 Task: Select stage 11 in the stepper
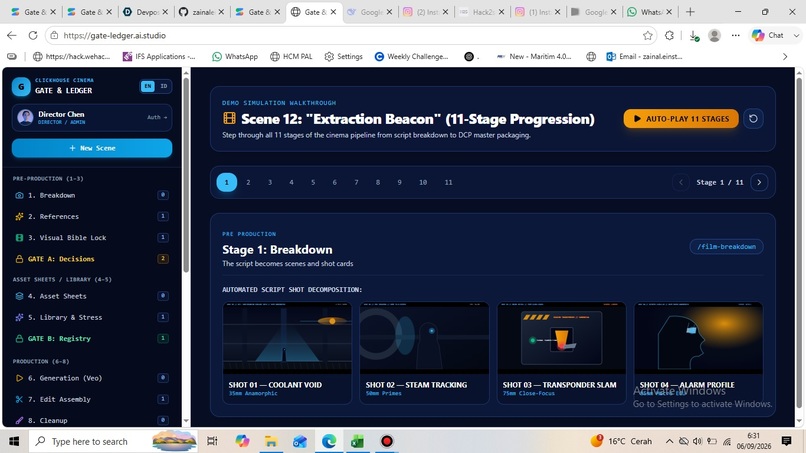tap(449, 182)
